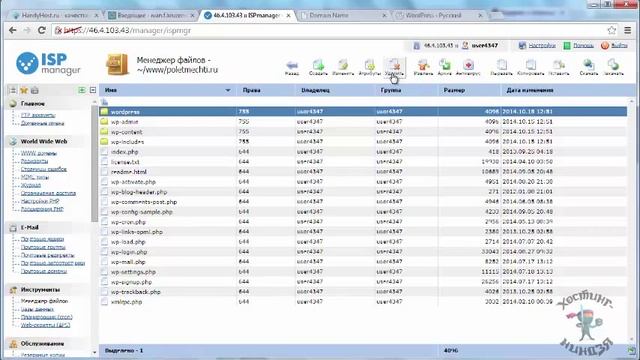
Task: Open the Настройки link at top
Action: (542, 46)
